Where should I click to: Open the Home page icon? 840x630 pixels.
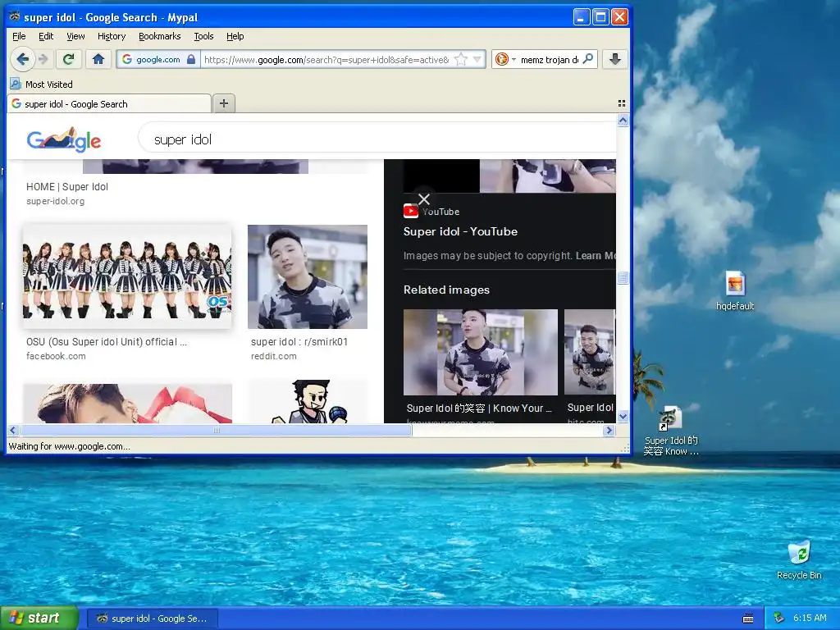(x=98, y=59)
